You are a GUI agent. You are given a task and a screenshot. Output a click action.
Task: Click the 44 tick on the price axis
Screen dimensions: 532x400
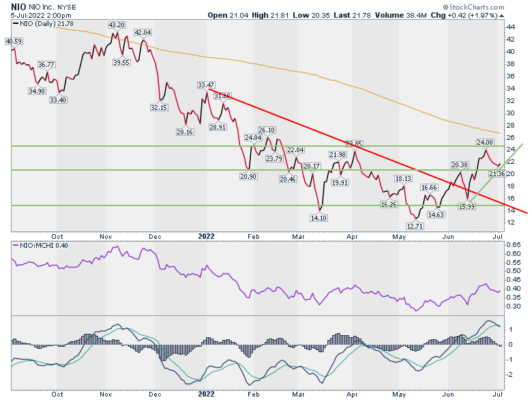pyautogui.click(x=511, y=27)
